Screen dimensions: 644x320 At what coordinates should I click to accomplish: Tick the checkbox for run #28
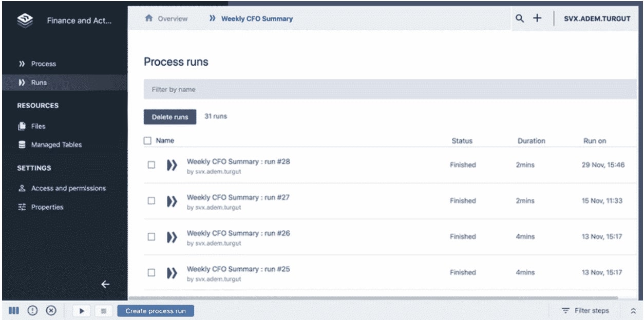point(151,165)
